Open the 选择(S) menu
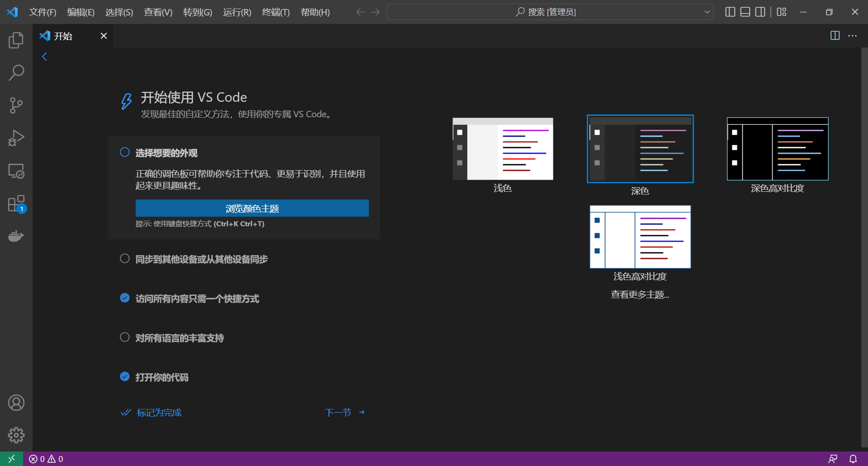This screenshot has width=868, height=466. 119,12
